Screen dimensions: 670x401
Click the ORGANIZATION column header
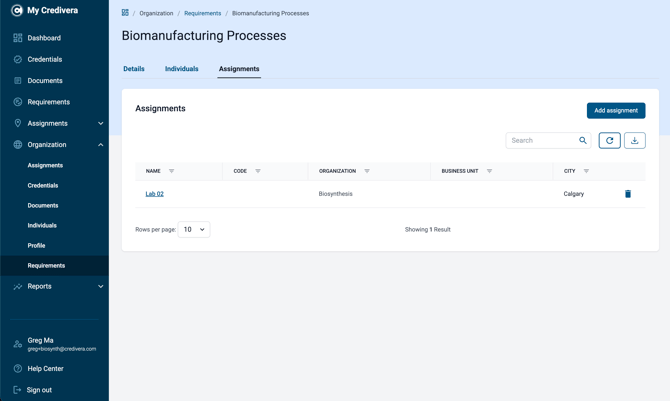(x=337, y=171)
